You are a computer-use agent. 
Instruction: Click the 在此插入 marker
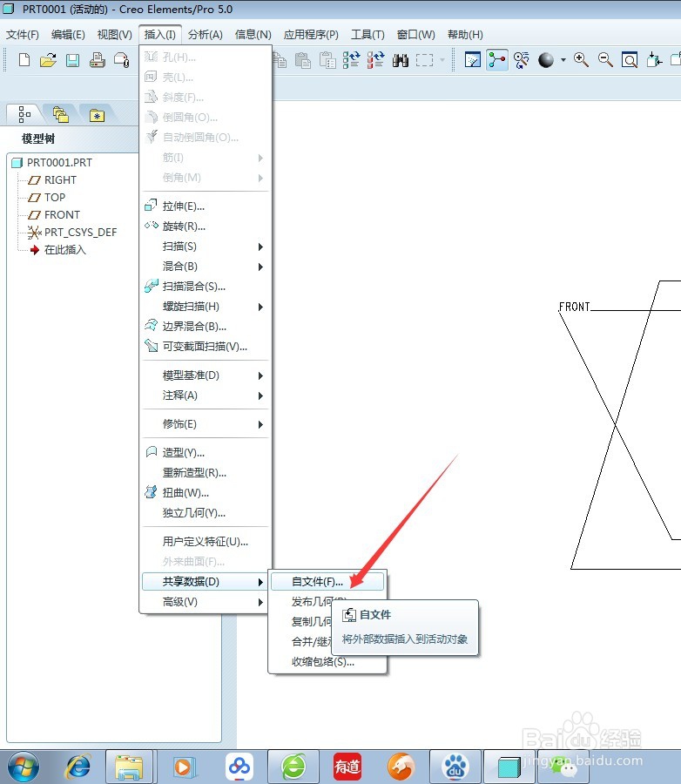click(58, 250)
